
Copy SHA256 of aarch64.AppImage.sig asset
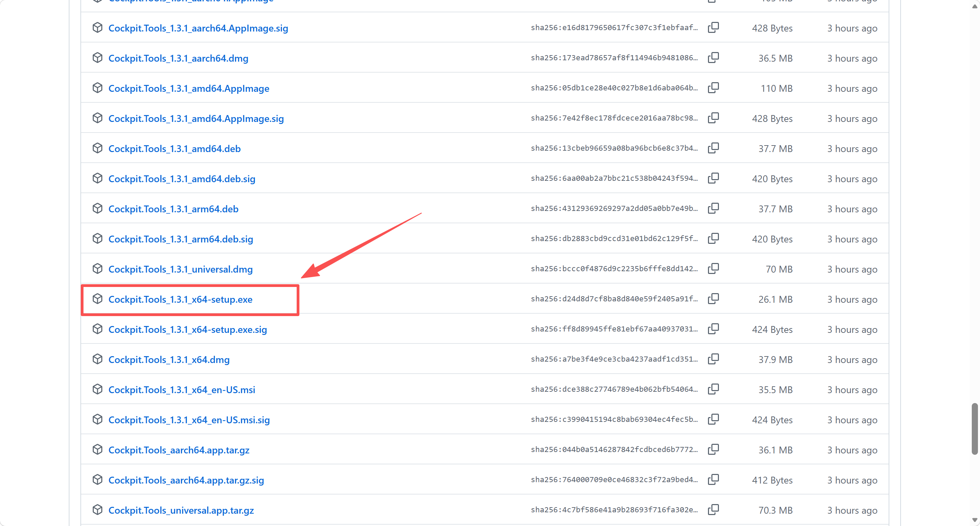(x=713, y=27)
